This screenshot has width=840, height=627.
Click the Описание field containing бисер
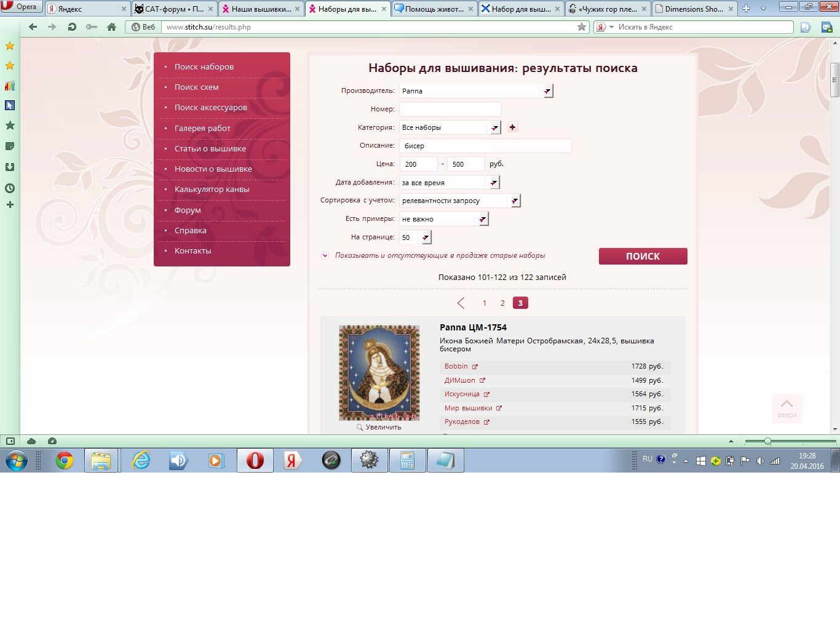click(x=485, y=146)
